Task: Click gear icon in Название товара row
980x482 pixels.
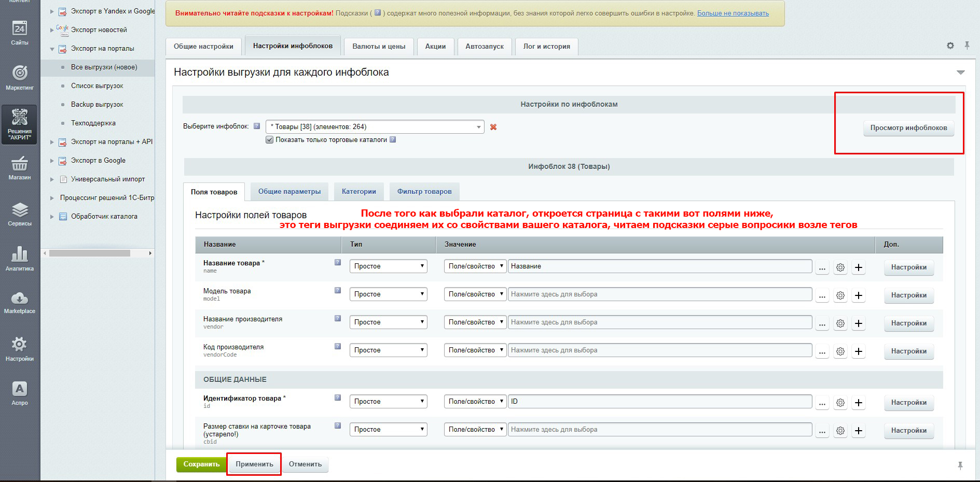Action: [840, 267]
